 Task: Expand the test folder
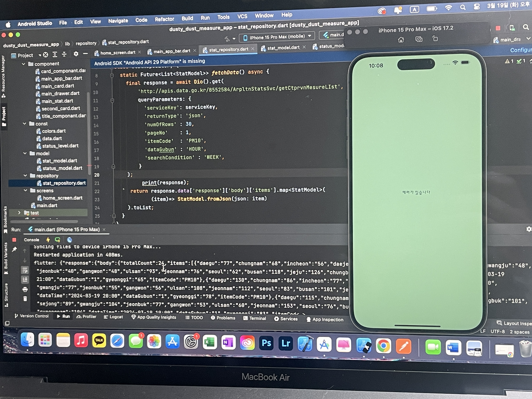[x=19, y=213]
